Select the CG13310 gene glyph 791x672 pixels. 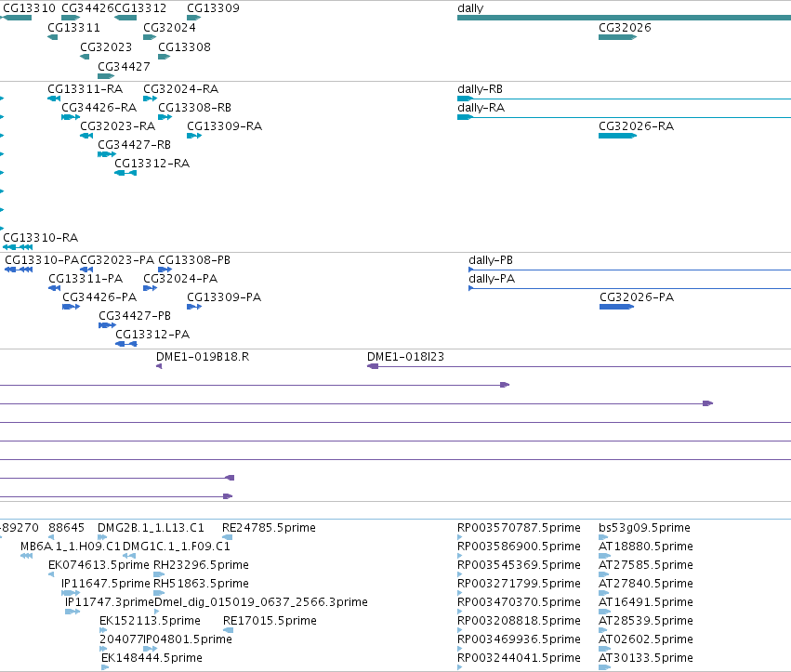(x=16, y=18)
